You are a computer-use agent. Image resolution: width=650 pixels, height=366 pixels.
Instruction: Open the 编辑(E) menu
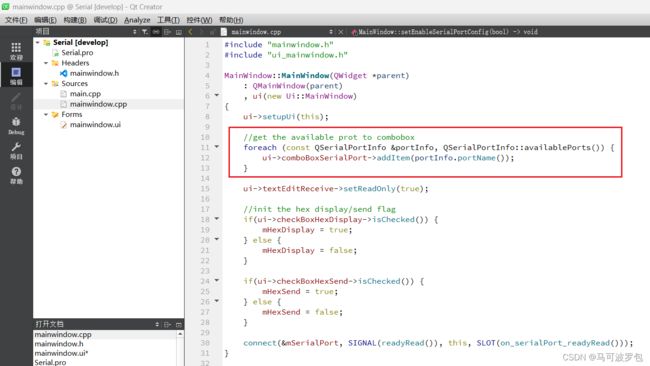[45, 20]
